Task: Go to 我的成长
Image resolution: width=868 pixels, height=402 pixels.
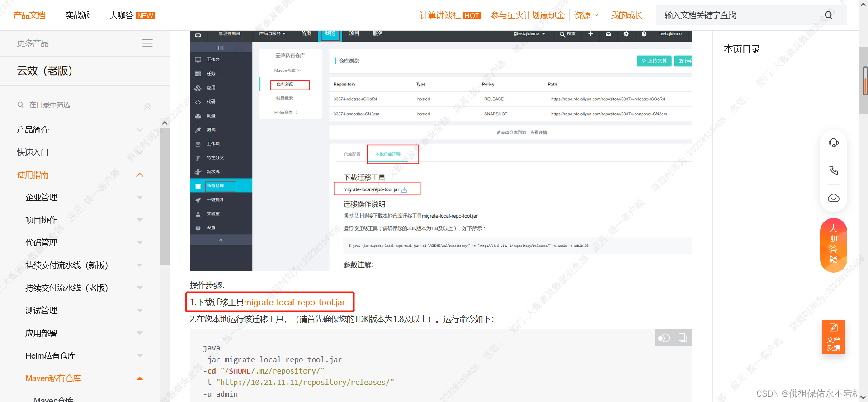Action: (627, 15)
